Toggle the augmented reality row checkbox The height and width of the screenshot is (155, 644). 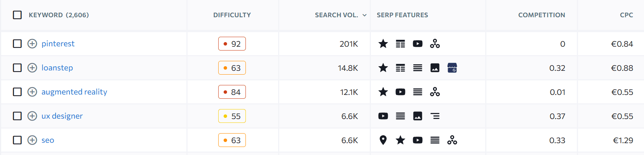17,92
